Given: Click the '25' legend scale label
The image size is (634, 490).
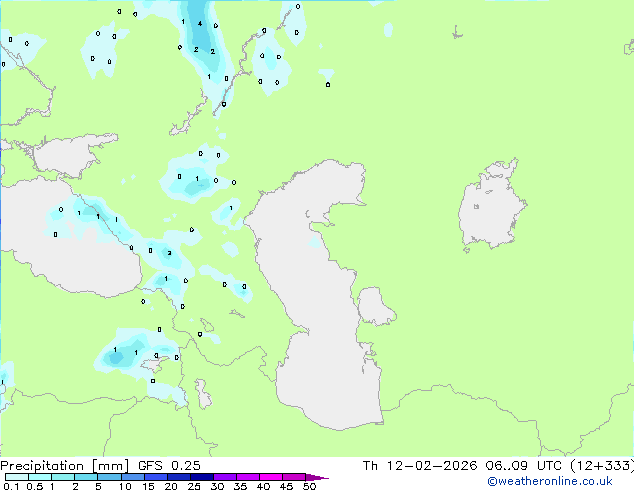Looking at the screenshot, I should [x=194, y=486].
